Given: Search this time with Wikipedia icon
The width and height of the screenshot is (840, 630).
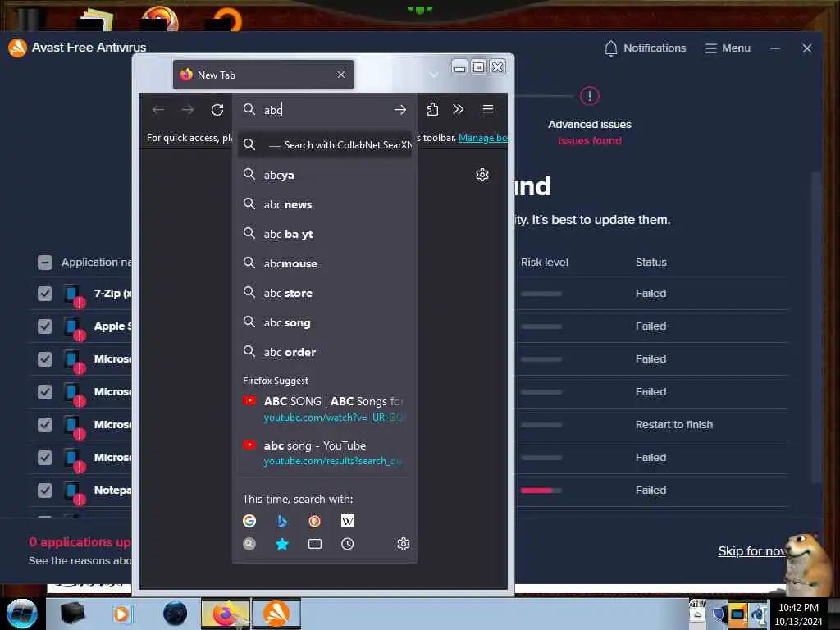Looking at the screenshot, I should click(x=348, y=521).
